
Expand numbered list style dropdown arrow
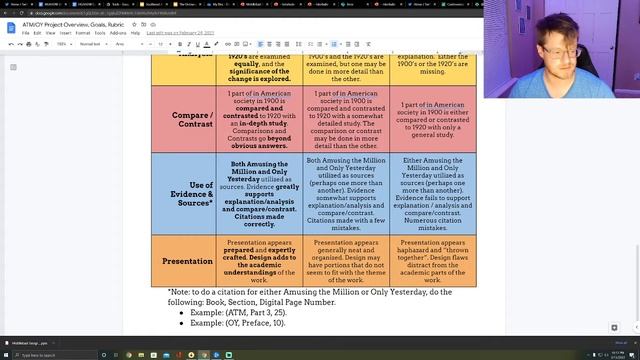[340, 44]
